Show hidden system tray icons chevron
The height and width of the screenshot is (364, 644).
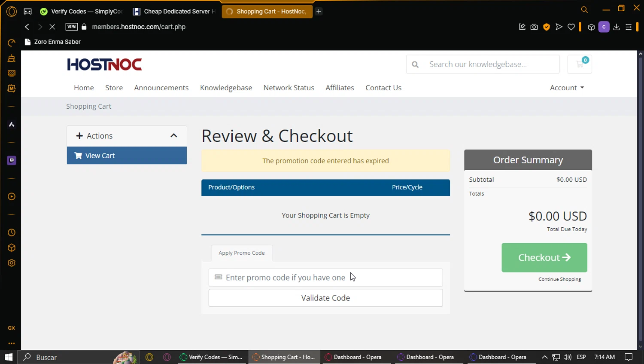(x=544, y=357)
